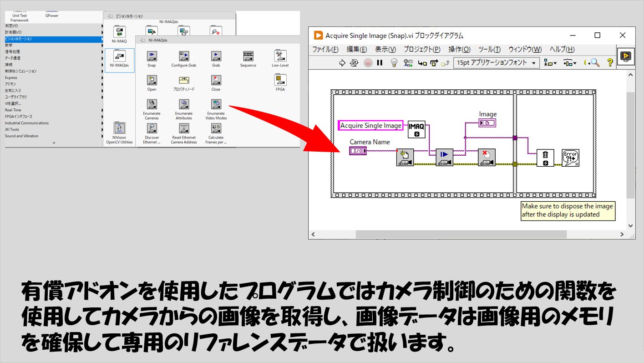Select the Discover Ethernet function
644x363 pixels.
(x=152, y=128)
